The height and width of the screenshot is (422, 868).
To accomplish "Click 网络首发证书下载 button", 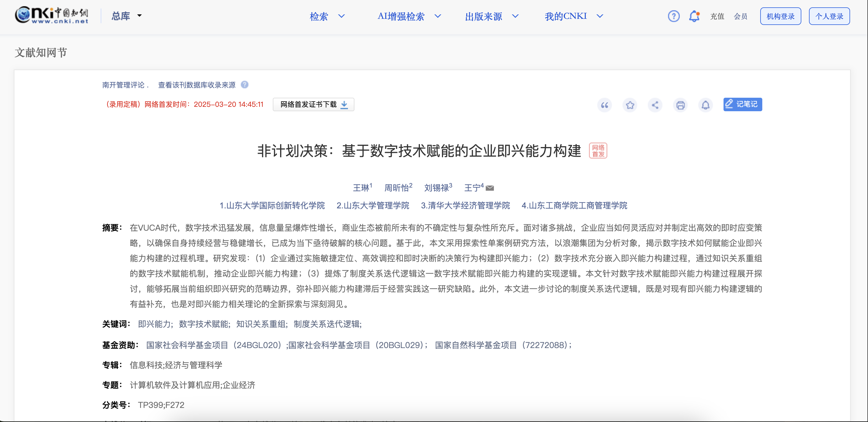I will click(x=313, y=104).
